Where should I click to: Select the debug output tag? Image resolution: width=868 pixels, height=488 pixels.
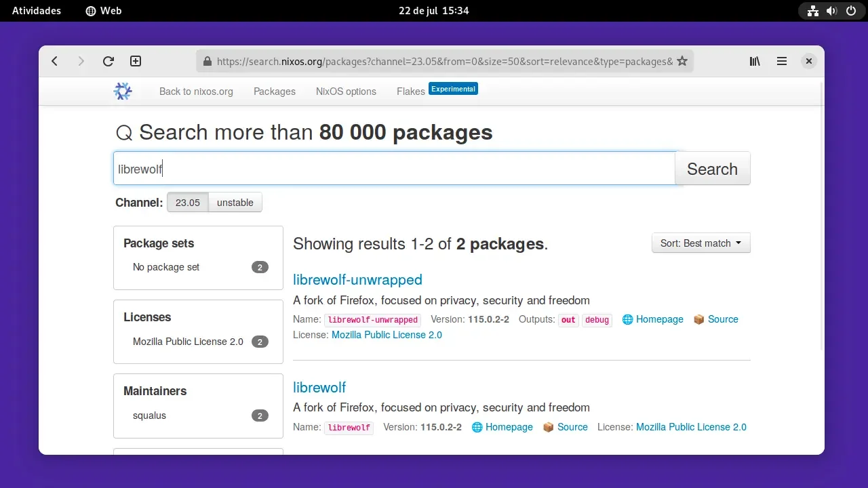point(597,320)
